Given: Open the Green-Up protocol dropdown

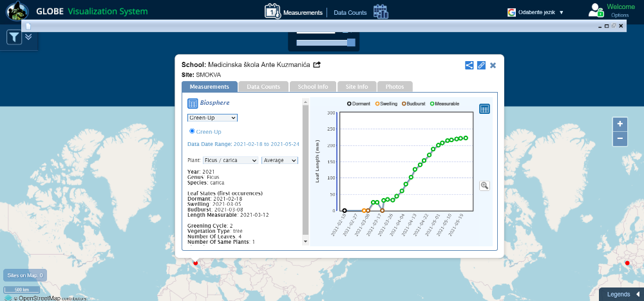Looking at the screenshot, I should pyautogui.click(x=213, y=118).
